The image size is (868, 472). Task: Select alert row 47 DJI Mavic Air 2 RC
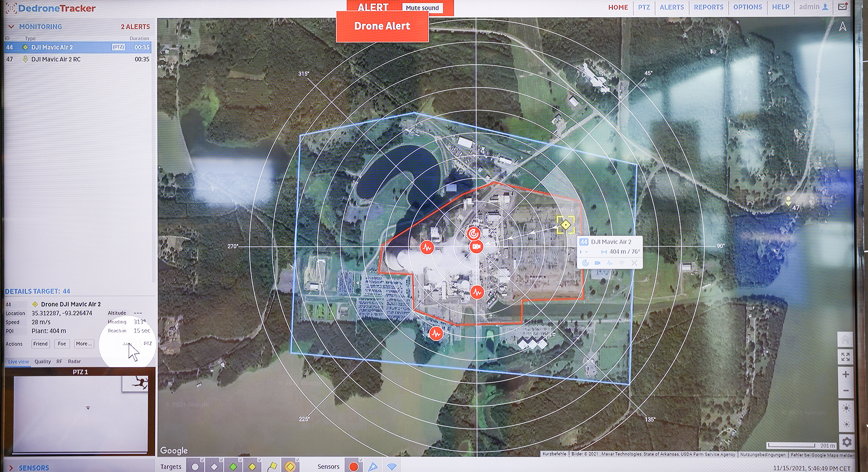78,59
